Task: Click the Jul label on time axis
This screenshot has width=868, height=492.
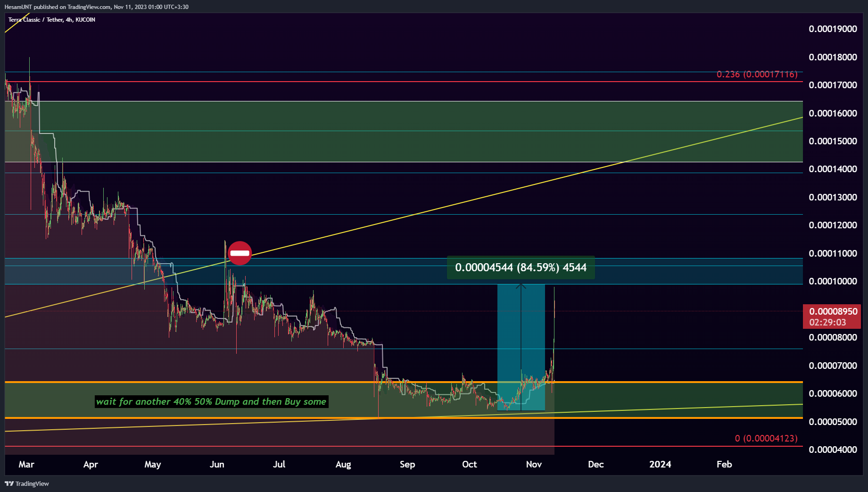Action: (279, 464)
